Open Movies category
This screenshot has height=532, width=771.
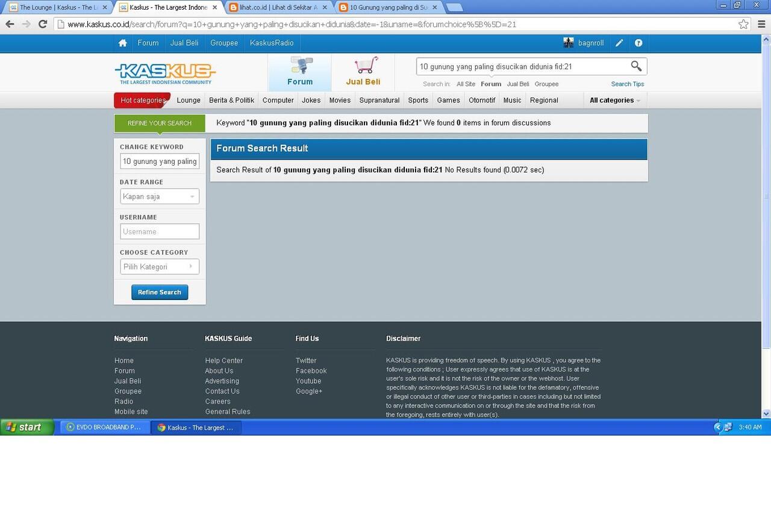(x=340, y=101)
